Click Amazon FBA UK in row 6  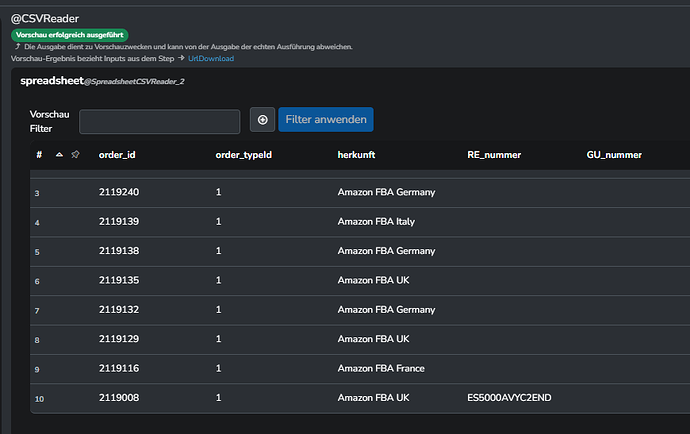(374, 280)
